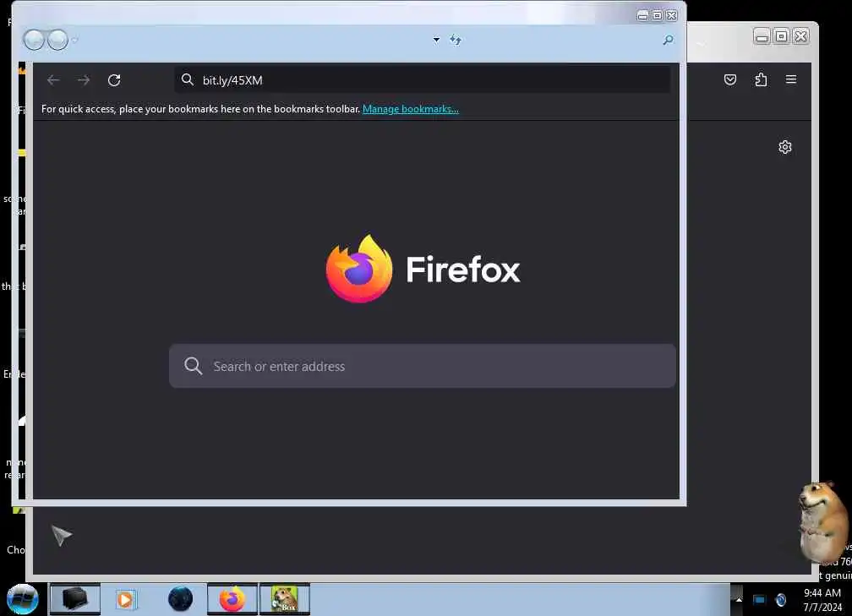Screen dimensions: 852x616
Task: Click the blue round tray icon beside the clock
Action: (x=781, y=600)
